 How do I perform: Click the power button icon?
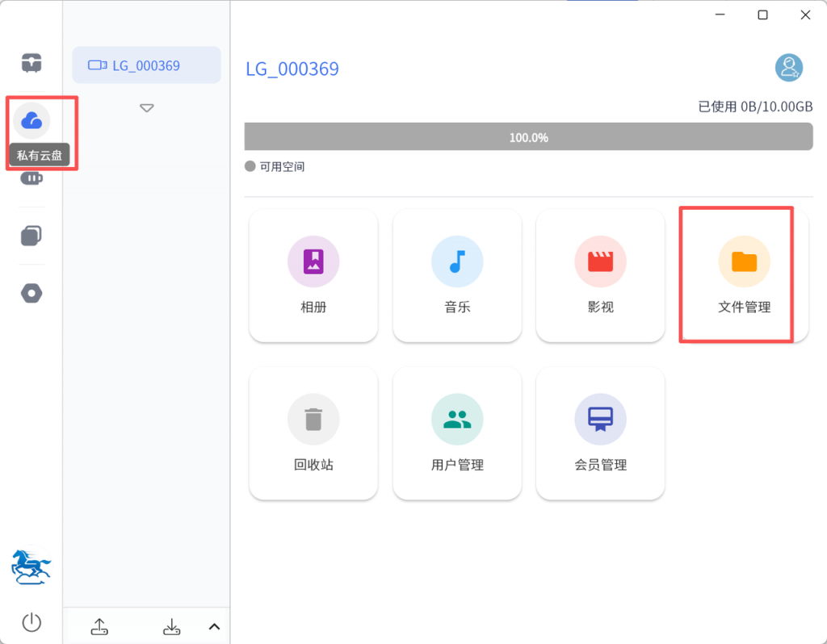tap(31, 622)
